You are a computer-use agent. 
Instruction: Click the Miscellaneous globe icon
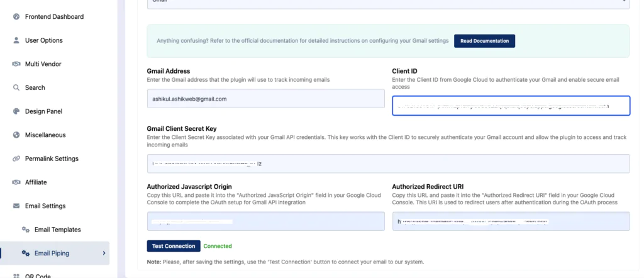[x=16, y=135]
